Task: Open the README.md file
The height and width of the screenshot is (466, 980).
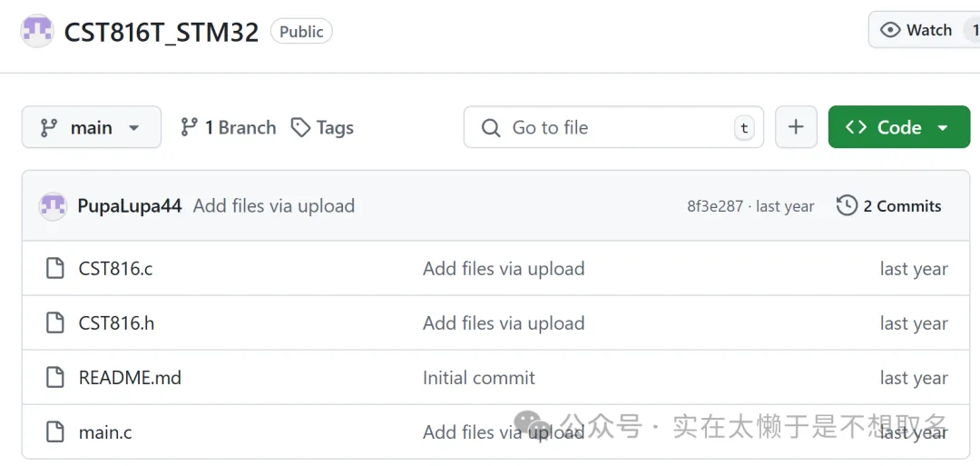Action: pyautogui.click(x=130, y=378)
